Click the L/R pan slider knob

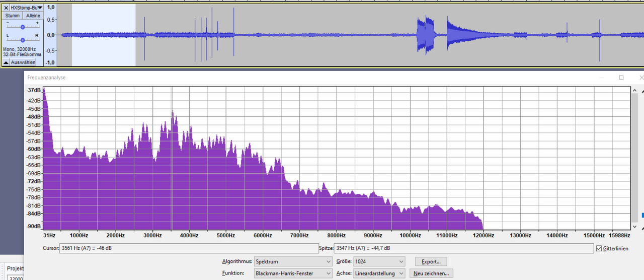click(23, 40)
